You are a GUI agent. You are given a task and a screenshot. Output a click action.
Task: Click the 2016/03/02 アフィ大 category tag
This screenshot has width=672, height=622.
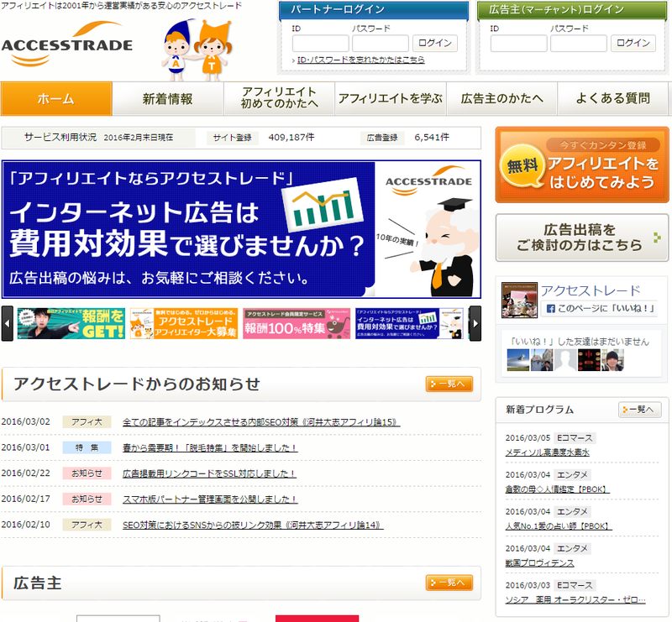(x=87, y=422)
